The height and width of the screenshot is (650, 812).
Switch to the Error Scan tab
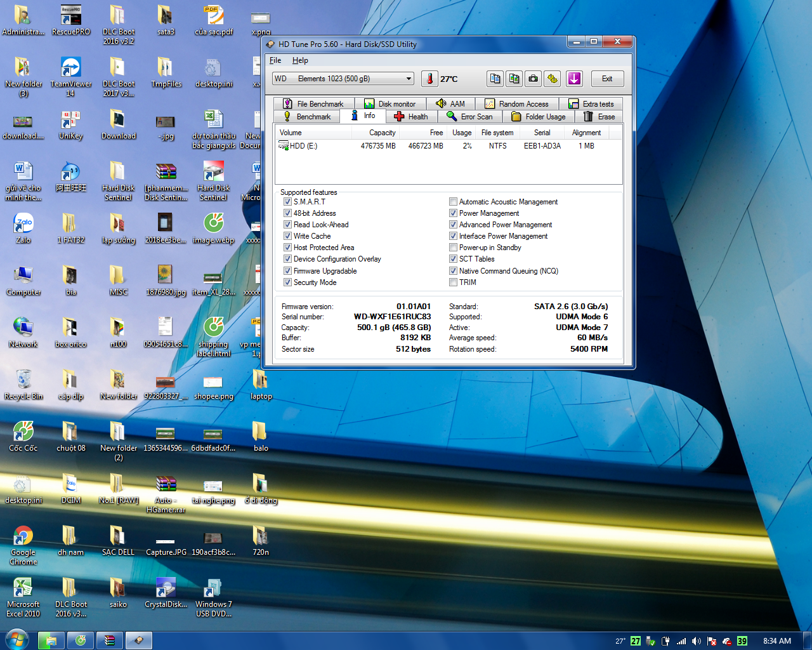(x=469, y=117)
